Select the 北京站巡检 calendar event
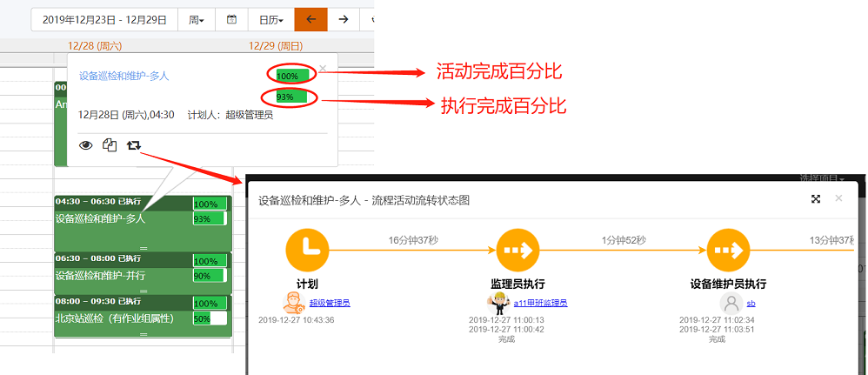This screenshot has height=375, width=868. [x=122, y=318]
